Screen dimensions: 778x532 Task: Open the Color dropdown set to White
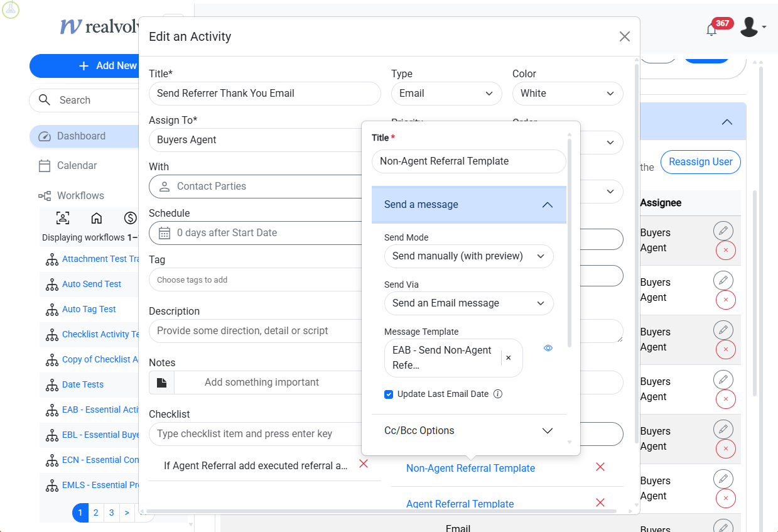click(567, 94)
